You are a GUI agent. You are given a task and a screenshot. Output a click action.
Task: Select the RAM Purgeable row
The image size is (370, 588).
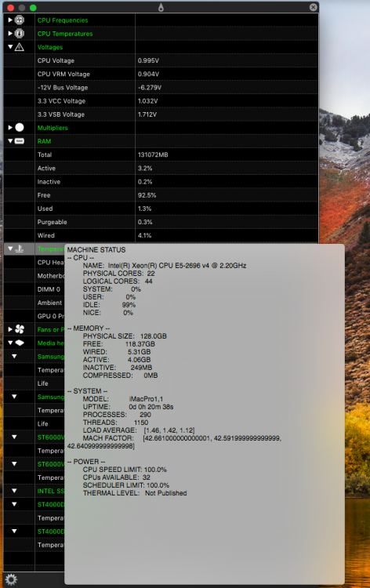tap(161, 222)
